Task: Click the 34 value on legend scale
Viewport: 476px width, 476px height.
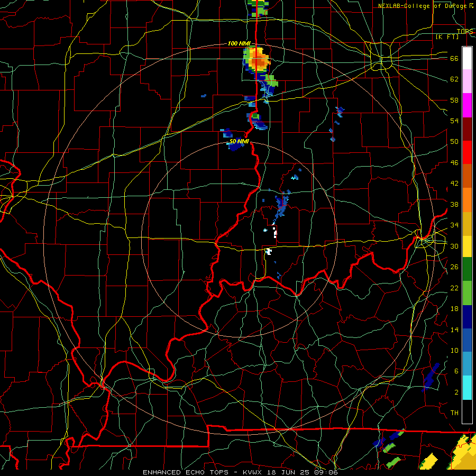Action: [x=454, y=225]
